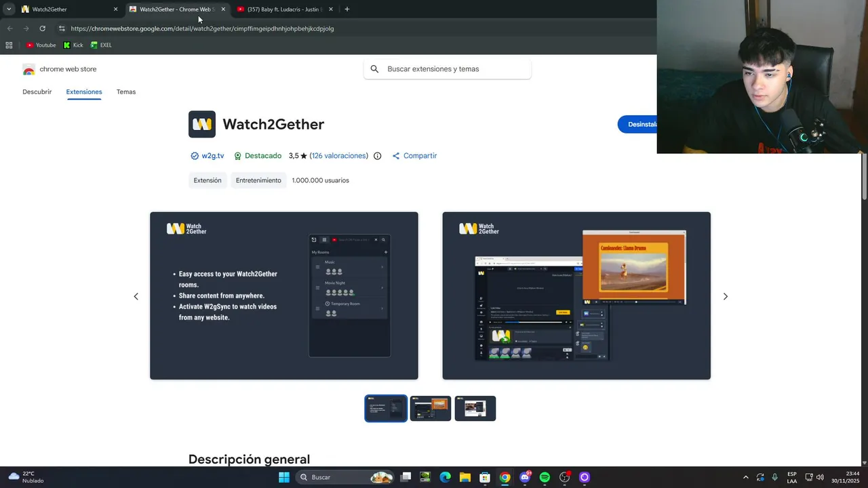
Task: Open Spotify from taskbar
Action: coord(545,477)
